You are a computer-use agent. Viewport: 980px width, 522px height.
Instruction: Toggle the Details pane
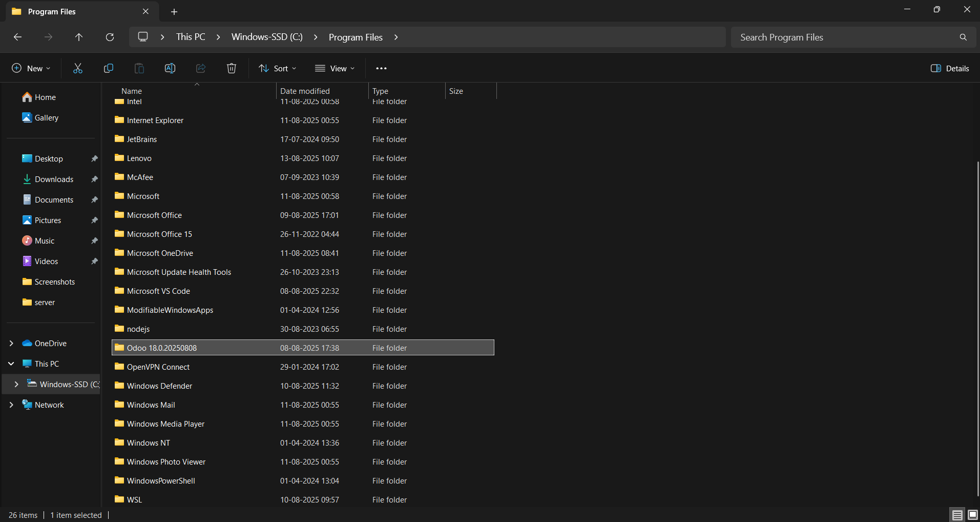950,68
